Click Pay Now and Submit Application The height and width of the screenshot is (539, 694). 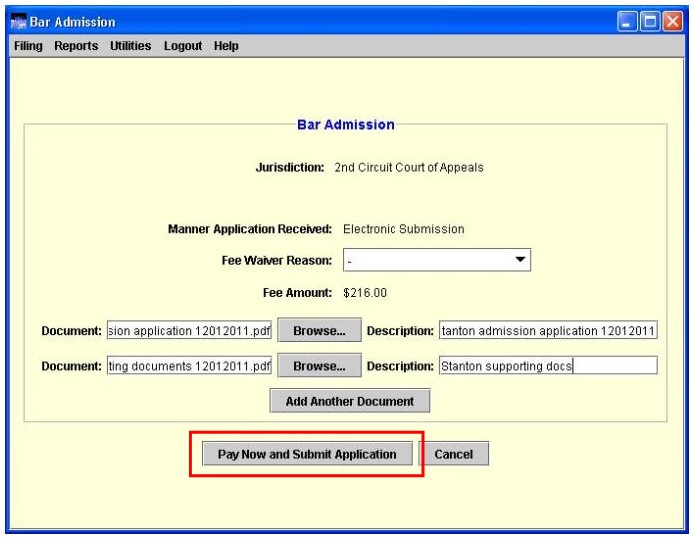click(x=307, y=454)
